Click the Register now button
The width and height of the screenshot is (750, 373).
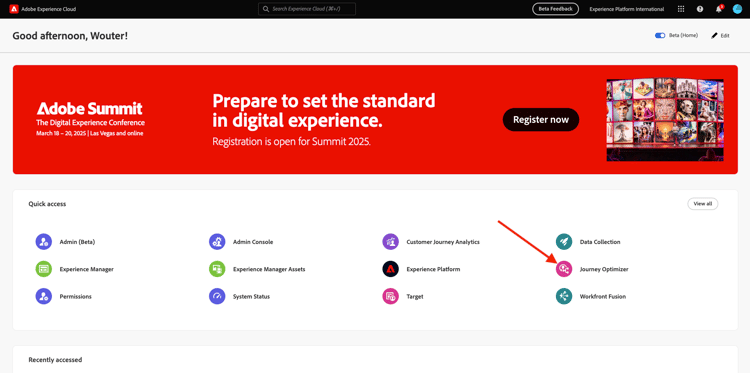pos(541,120)
